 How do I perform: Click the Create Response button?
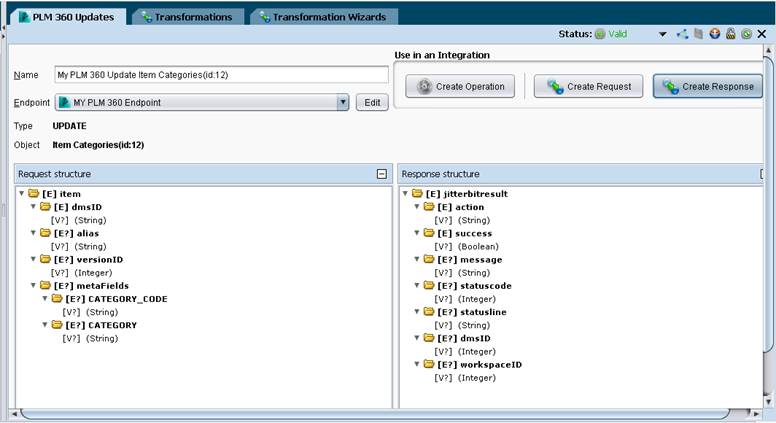[x=708, y=87]
